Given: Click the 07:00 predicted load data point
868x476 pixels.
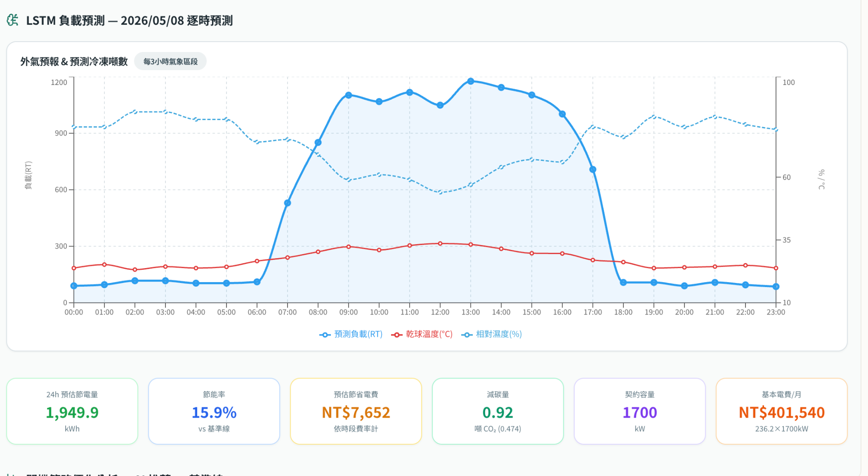Looking at the screenshot, I should [288, 203].
